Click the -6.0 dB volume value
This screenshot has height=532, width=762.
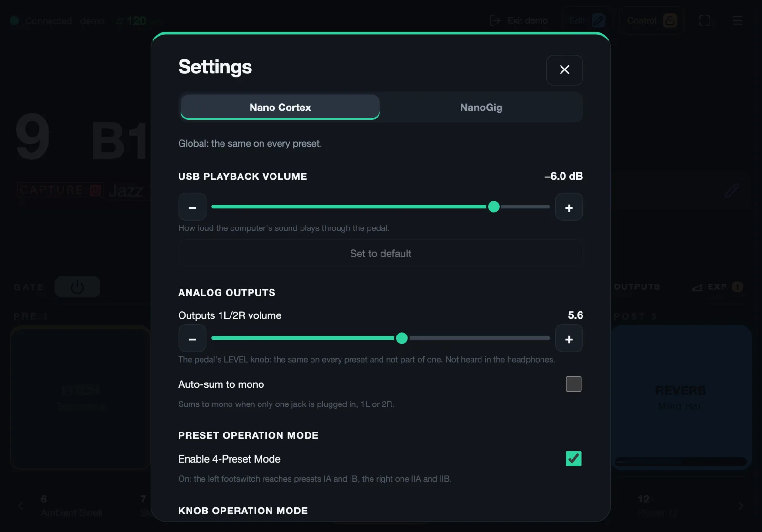[564, 177]
